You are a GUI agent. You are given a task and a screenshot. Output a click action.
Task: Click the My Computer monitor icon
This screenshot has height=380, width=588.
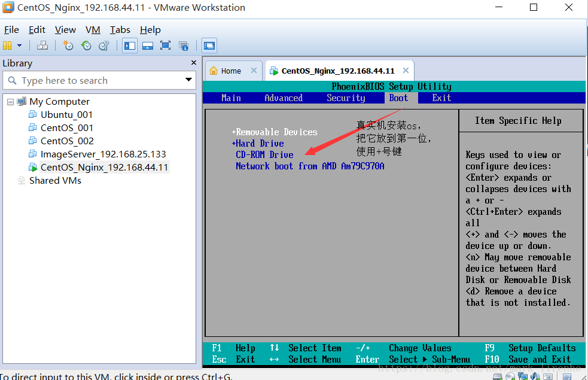pos(22,101)
